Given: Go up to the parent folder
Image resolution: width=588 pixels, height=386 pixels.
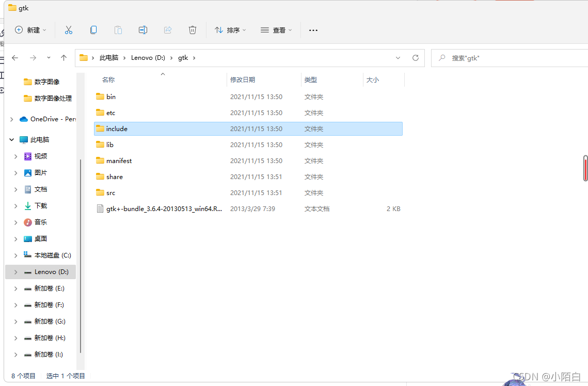Looking at the screenshot, I should tap(63, 58).
